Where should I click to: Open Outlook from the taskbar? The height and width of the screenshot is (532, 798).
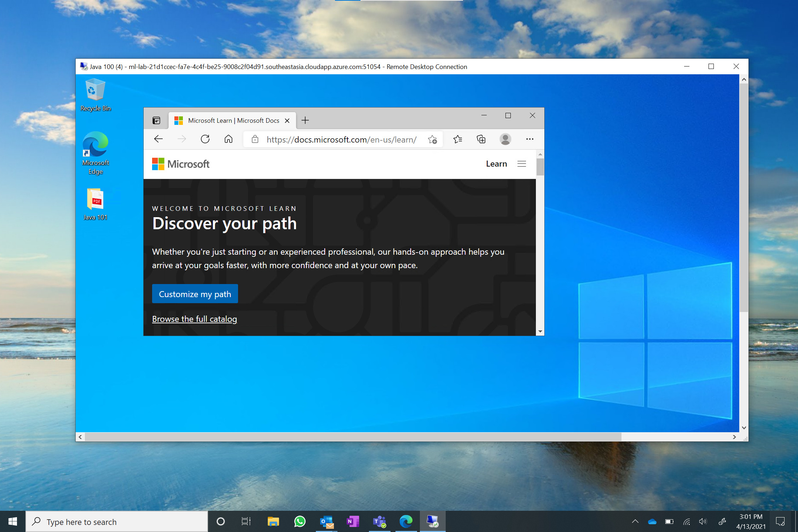[326, 521]
